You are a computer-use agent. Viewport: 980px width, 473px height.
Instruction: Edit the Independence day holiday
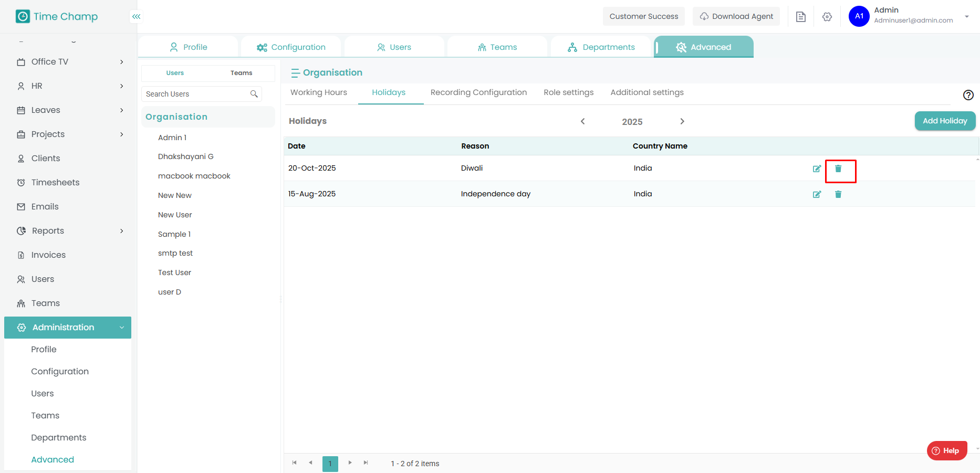click(817, 194)
